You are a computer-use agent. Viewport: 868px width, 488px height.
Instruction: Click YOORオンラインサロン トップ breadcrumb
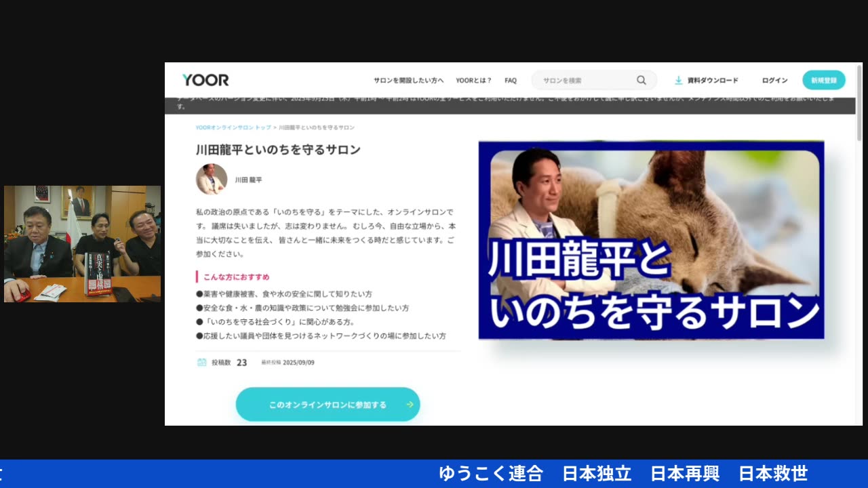[x=233, y=127]
